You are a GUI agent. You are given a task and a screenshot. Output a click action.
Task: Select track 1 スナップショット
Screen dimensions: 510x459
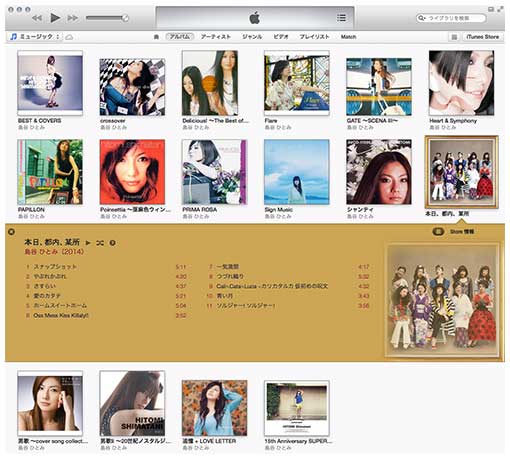coord(106,267)
